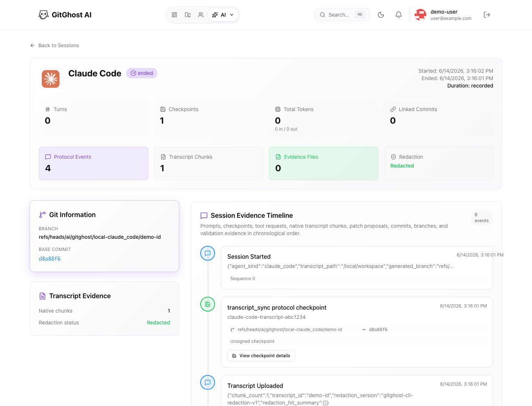Open View checkpoint details
The image size is (532, 406).
coord(261,356)
